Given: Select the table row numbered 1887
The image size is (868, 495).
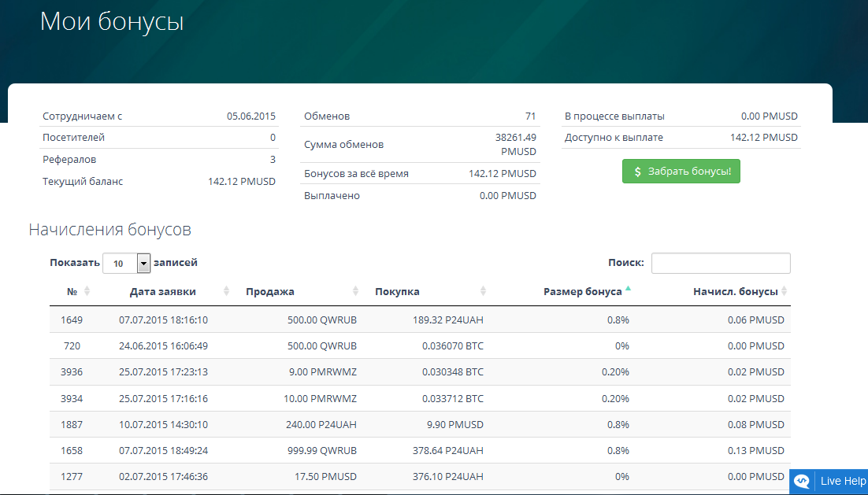Looking at the screenshot, I should point(72,424).
